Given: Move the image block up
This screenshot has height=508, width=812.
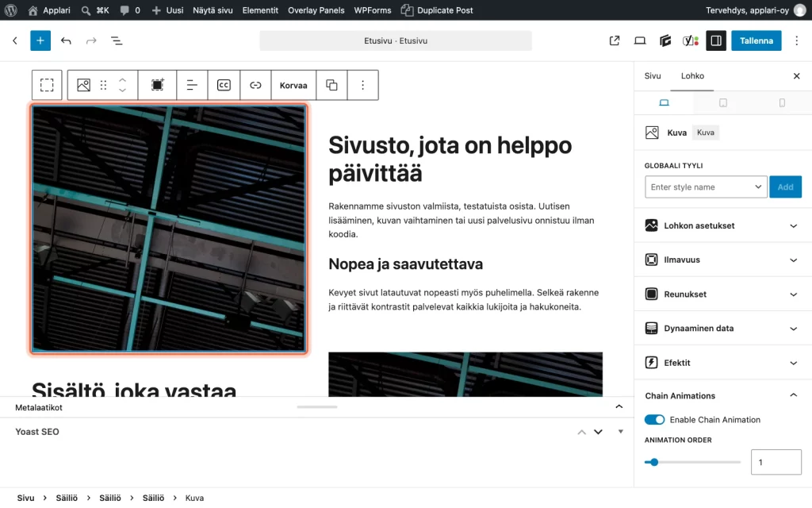Looking at the screenshot, I should point(122,80).
